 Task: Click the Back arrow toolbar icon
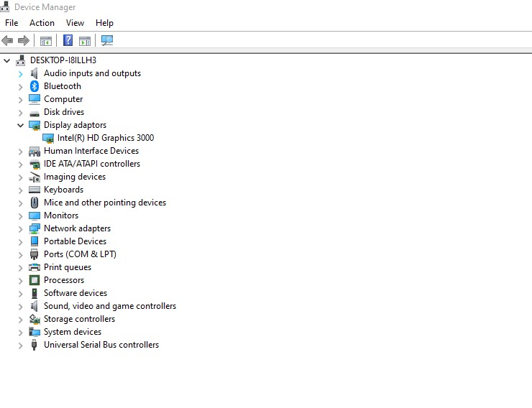7,41
